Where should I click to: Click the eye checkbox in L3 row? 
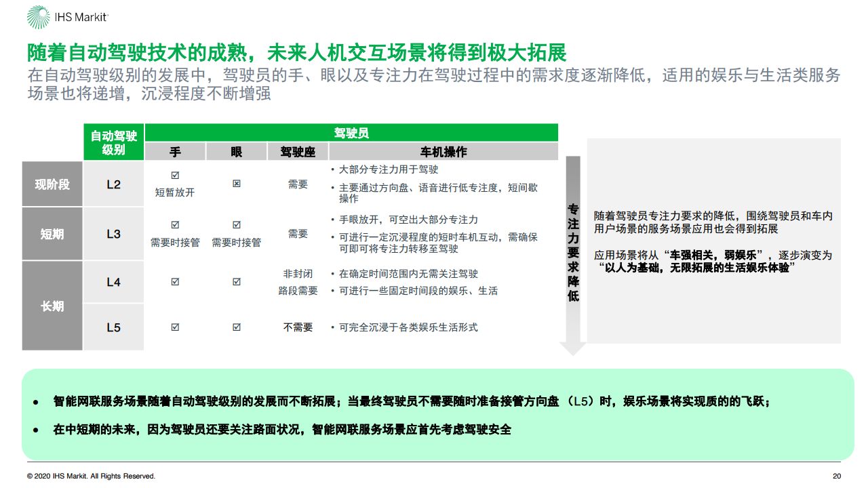click(236, 224)
